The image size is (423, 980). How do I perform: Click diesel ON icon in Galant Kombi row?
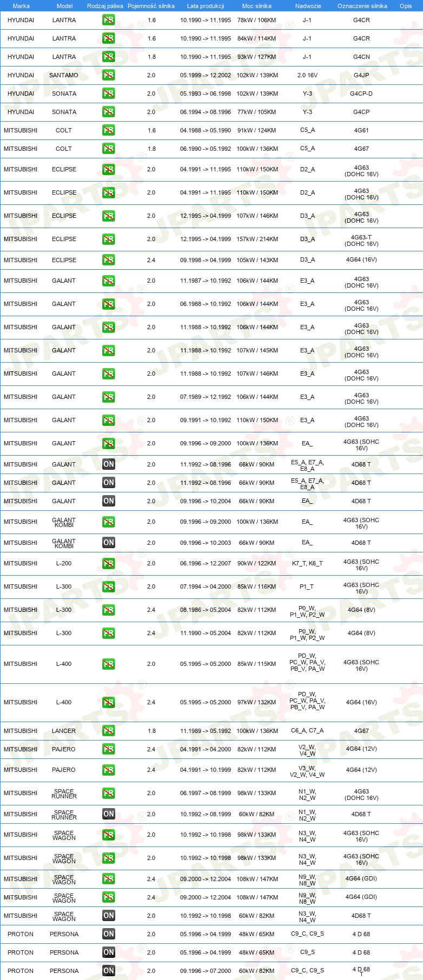pyautogui.click(x=109, y=543)
